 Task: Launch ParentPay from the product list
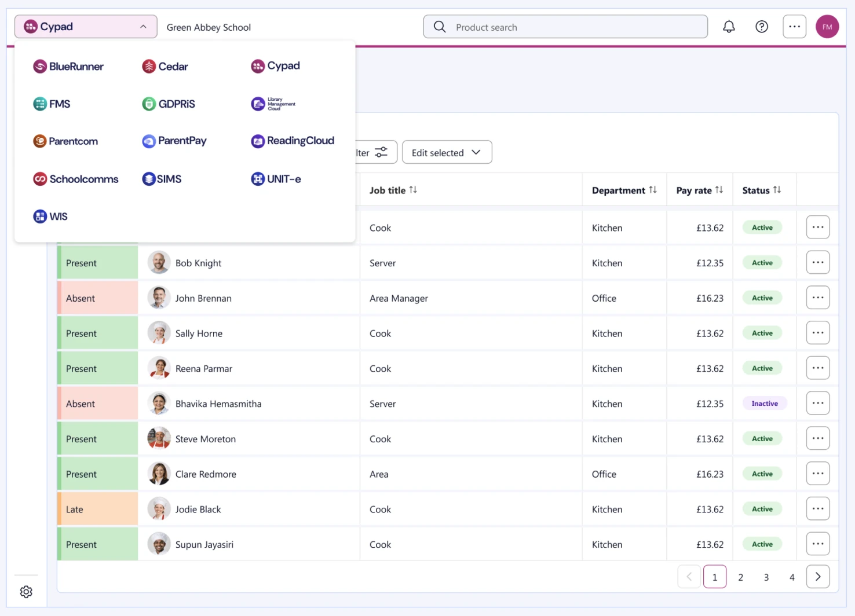pos(174,141)
